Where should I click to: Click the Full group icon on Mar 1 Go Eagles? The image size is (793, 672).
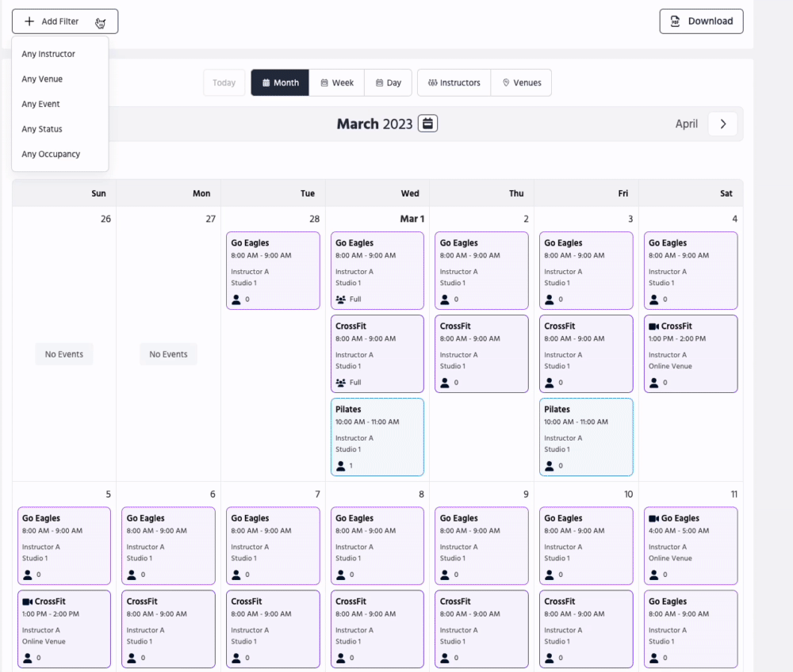[x=340, y=300]
